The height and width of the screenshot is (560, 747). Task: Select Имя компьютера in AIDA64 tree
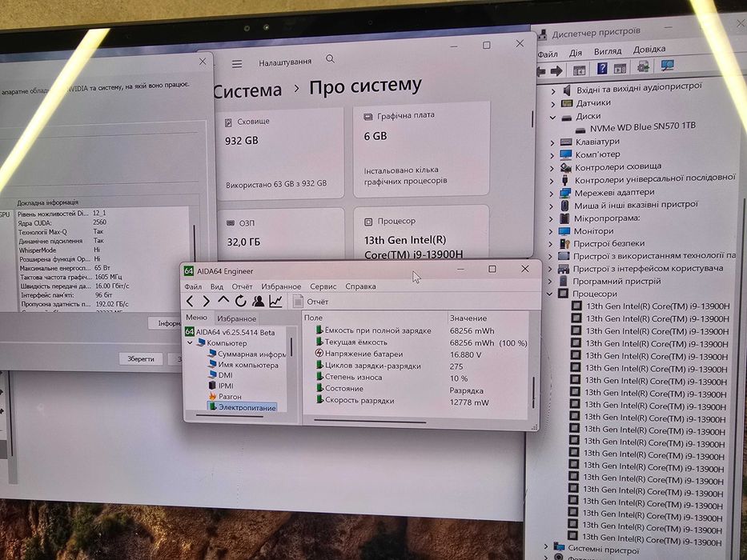pos(243,366)
